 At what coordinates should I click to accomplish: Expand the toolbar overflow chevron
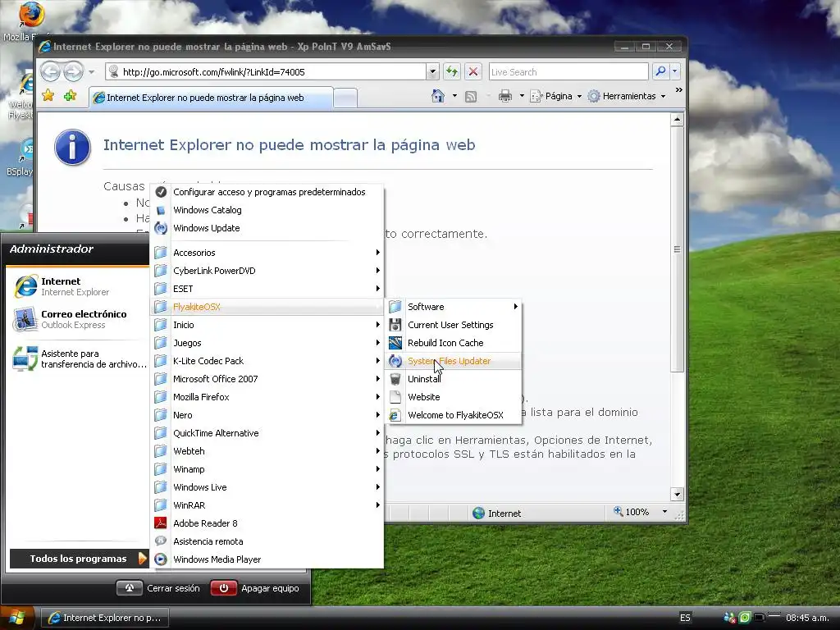678,90
